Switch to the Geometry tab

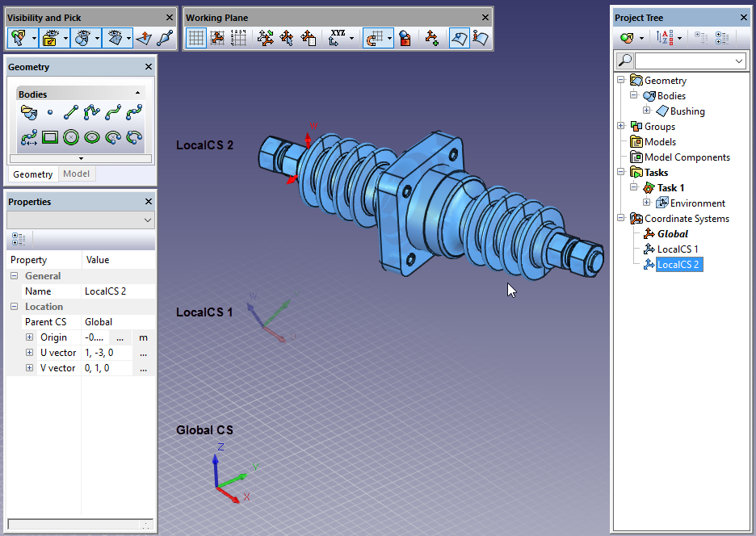click(32, 174)
